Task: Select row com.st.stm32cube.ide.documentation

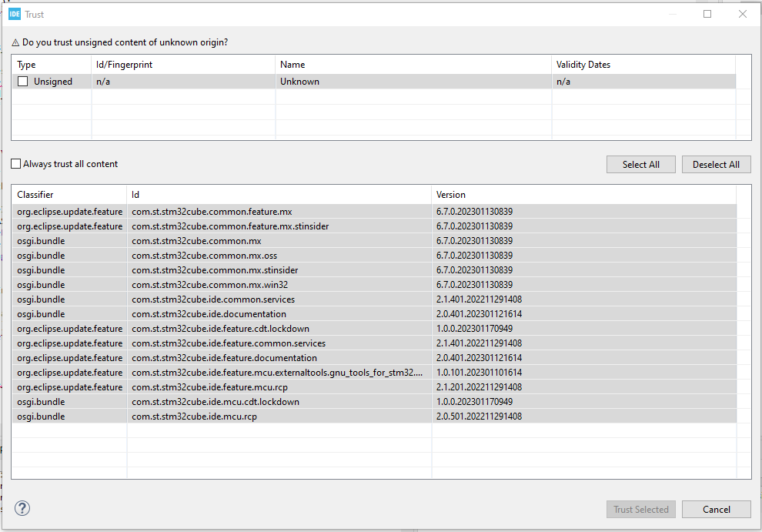Action: [x=374, y=313]
